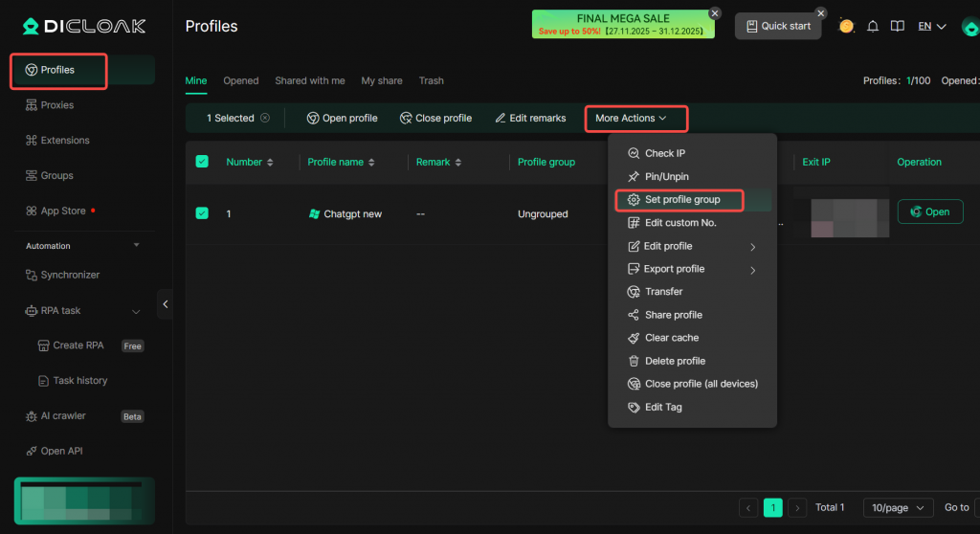
Task: Click the gold coin icon in header
Action: (x=846, y=27)
